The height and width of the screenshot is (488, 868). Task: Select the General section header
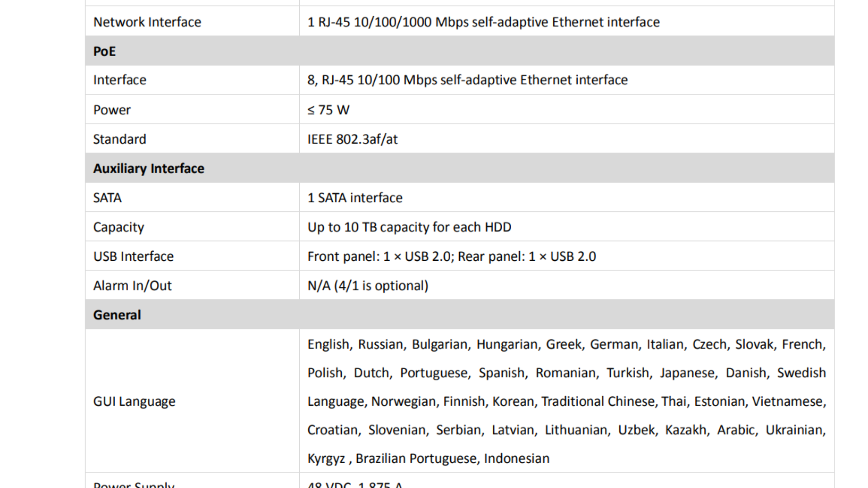pyautogui.click(x=460, y=314)
